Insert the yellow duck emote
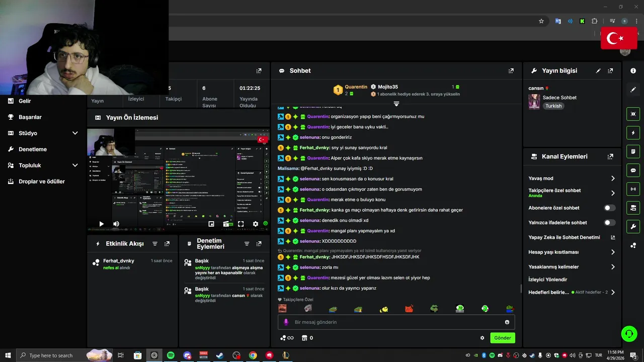This screenshot has width=644, height=362. [384, 309]
